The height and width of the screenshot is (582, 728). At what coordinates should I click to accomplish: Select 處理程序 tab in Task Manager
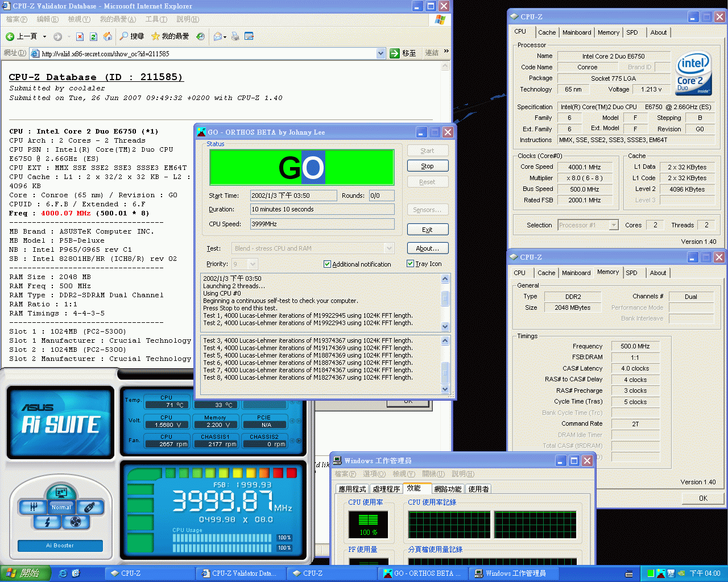click(x=386, y=489)
